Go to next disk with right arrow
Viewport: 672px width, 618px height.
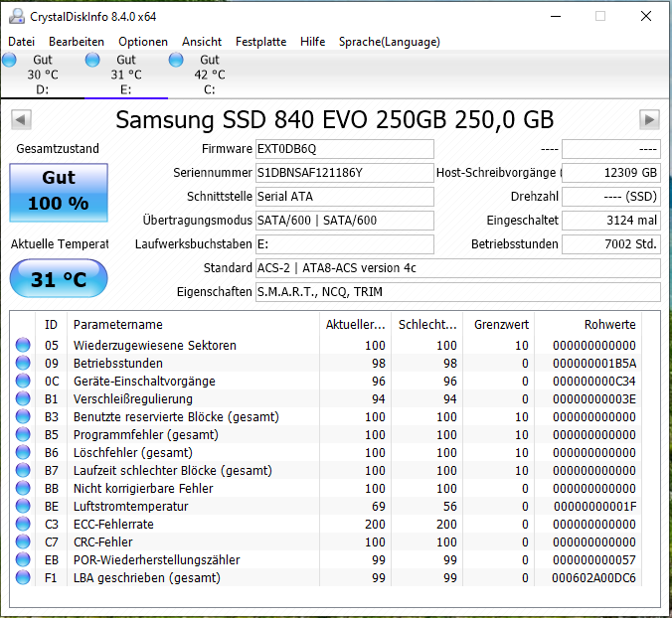tap(649, 119)
